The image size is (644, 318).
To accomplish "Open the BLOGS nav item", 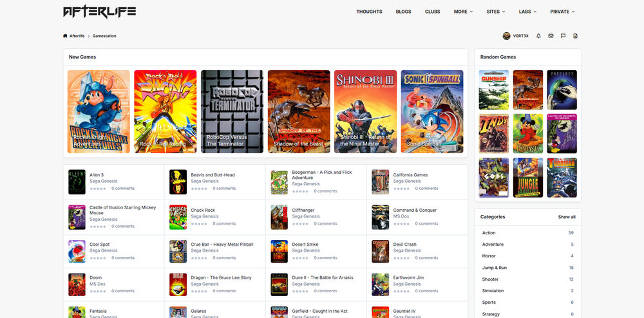I will pyautogui.click(x=403, y=12).
